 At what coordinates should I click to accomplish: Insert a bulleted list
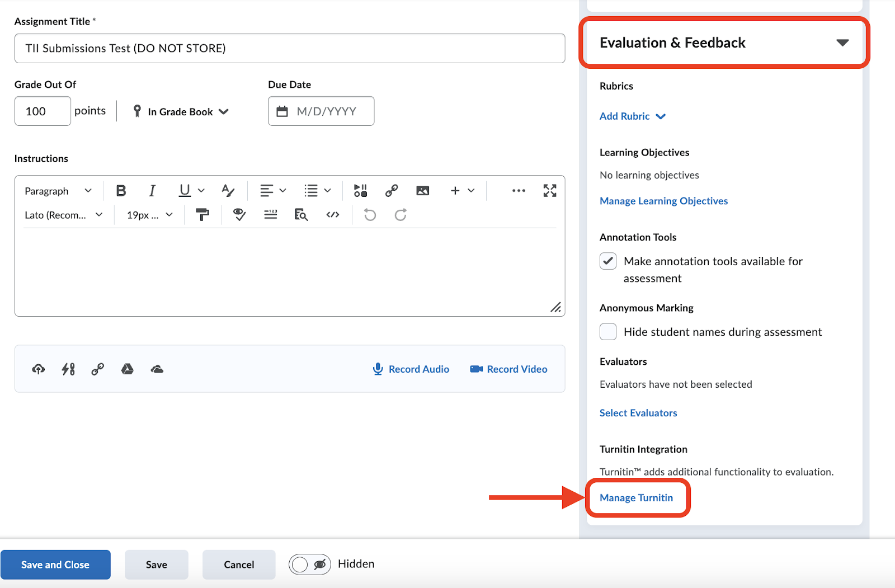[311, 191]
